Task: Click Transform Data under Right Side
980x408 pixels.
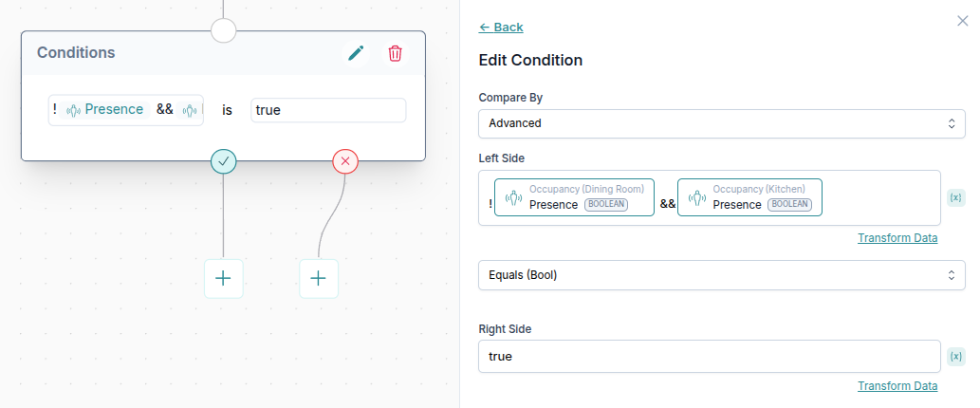Action: click(x=897, y=385)
